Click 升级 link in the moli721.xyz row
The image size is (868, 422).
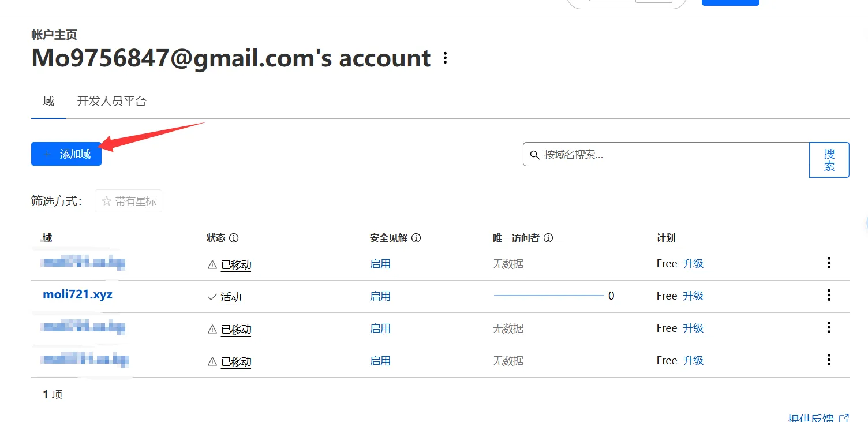coord(693,296)
